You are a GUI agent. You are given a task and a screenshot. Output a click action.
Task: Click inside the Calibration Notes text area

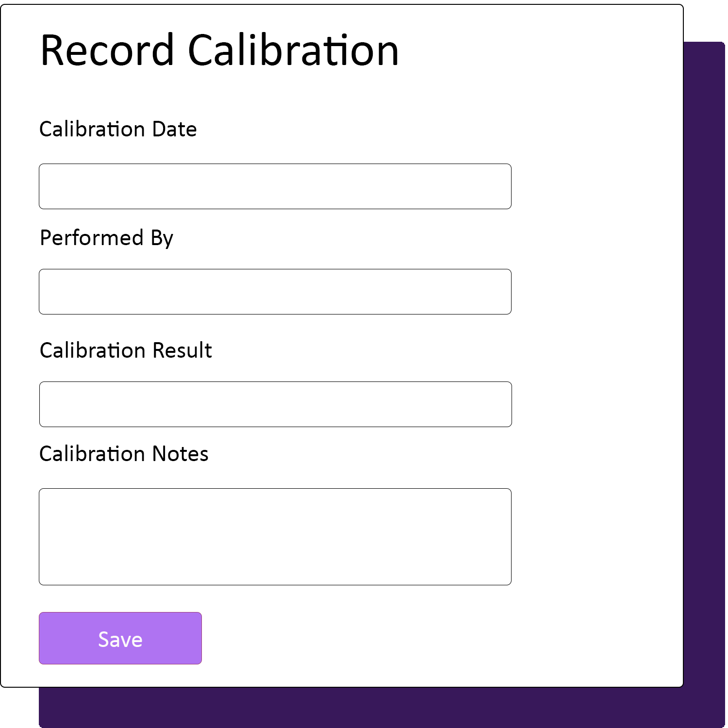(x=274, y=536)
